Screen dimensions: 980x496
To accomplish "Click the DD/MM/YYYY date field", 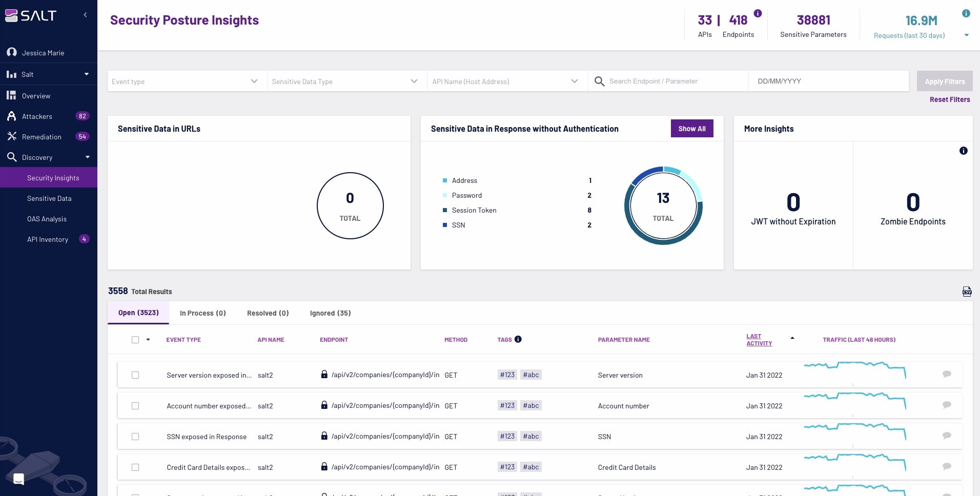I will (828, 81).
